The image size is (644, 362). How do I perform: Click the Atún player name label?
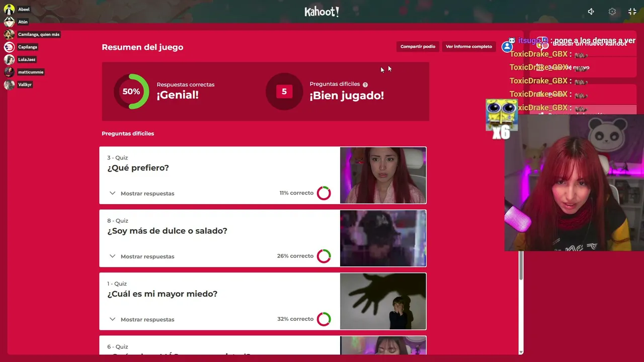pos(23,22)
